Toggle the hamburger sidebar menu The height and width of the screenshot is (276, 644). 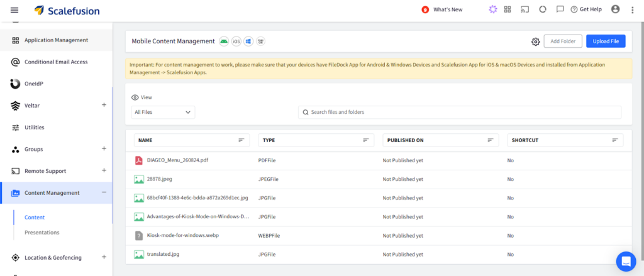coord(14,10)
